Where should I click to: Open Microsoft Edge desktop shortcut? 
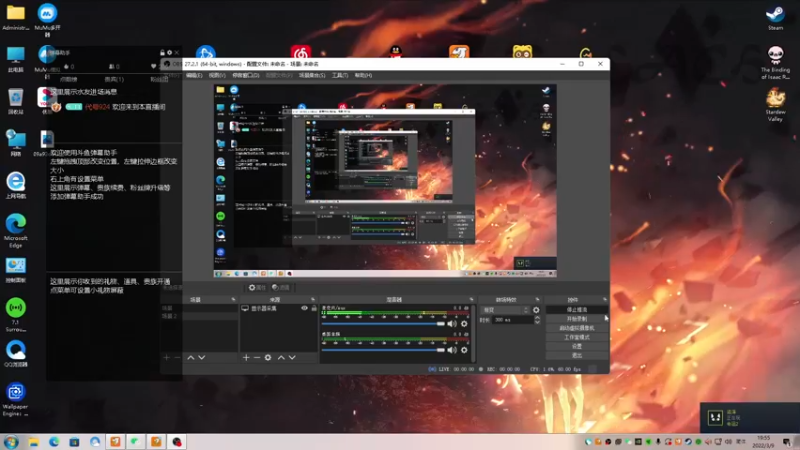coord(15,231)
